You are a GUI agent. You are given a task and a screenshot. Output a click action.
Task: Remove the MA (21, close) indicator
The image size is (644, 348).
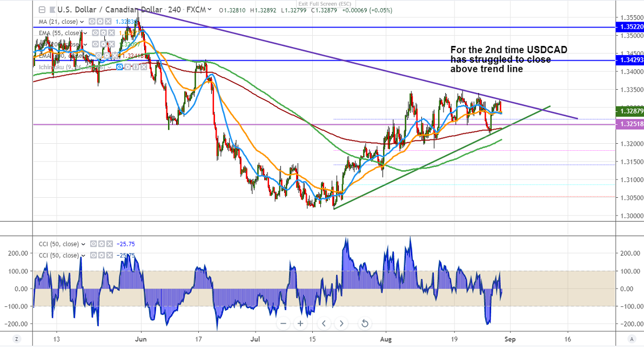(x=108, y=22)
